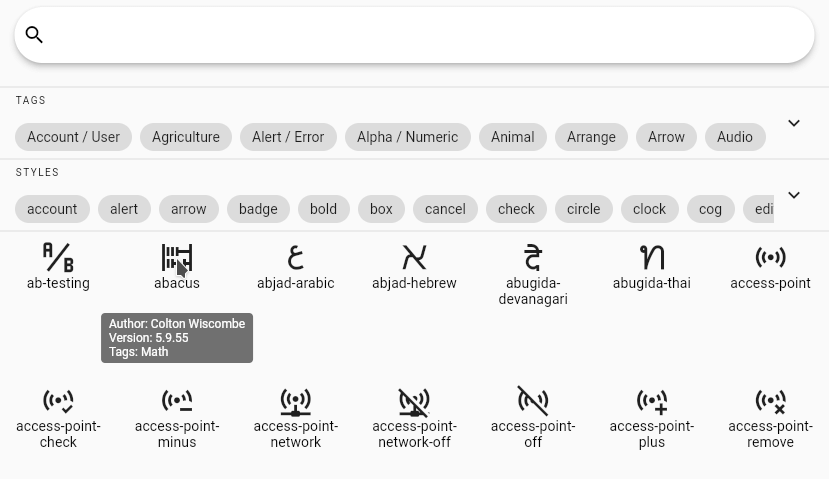Viewport: 829px width, 479px height.
Task: Enable the bold style filter chip
Action: coord(323,209)
